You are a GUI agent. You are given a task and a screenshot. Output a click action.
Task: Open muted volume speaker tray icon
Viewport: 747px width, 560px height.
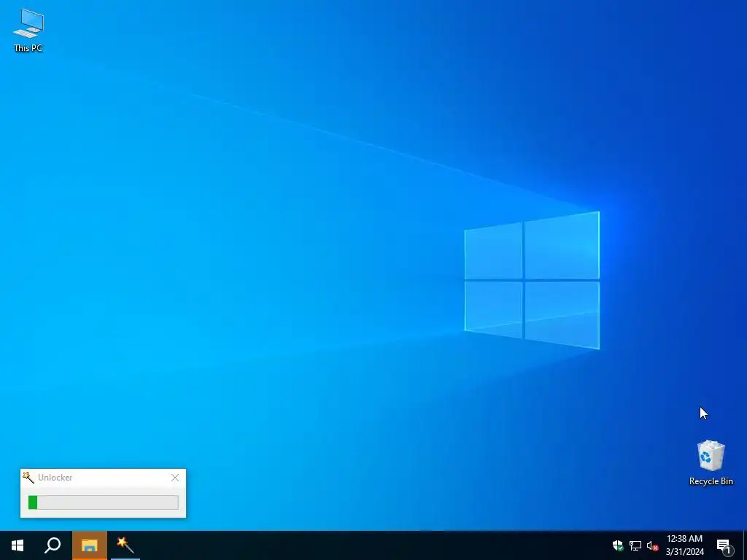click(x=652, y=545)
